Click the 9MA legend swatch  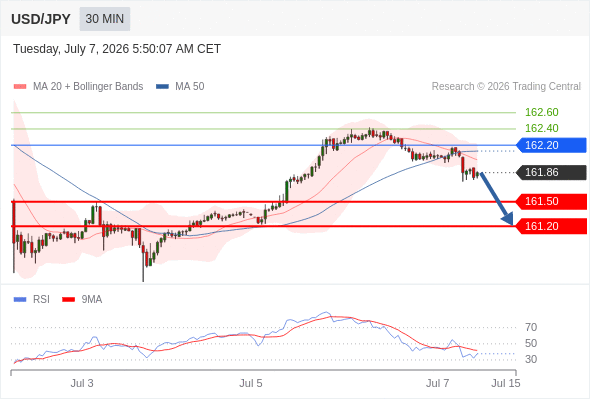[x=68, y=300]
